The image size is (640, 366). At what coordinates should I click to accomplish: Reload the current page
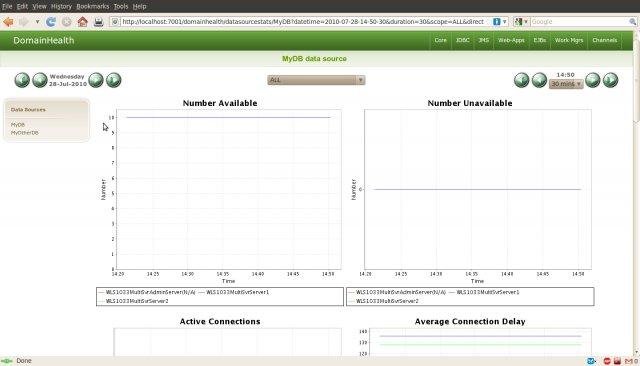point(51,22)
